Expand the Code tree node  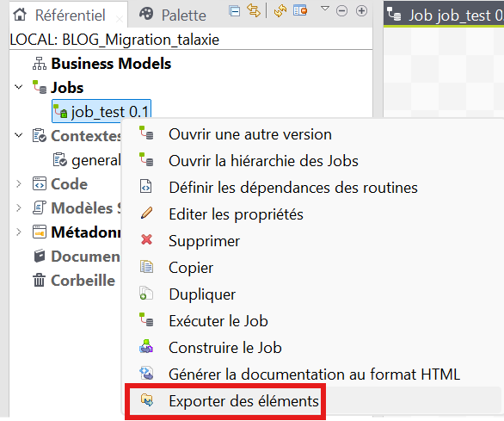point(19,183)
